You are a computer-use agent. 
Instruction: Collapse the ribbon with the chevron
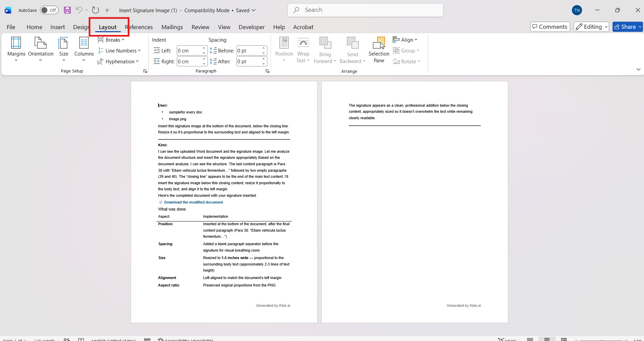pos(638,69)
